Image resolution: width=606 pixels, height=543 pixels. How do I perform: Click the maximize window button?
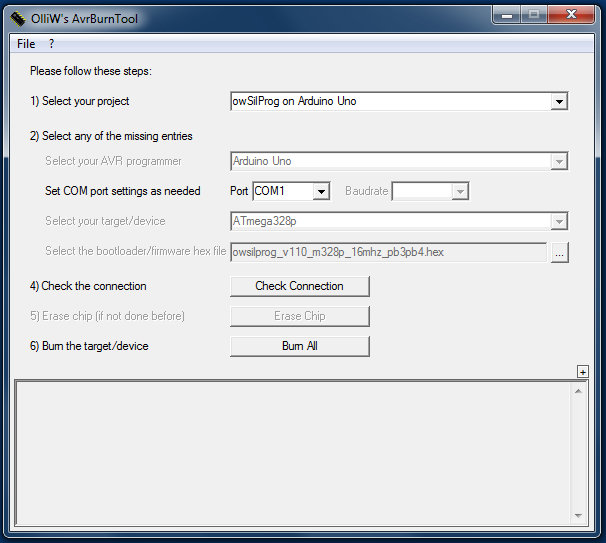(535, 15)
